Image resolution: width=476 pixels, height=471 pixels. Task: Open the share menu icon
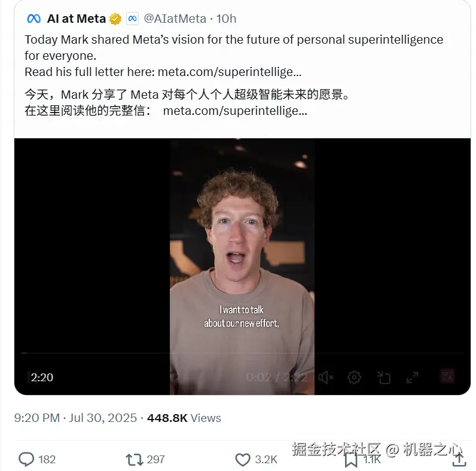click(459, 459)
